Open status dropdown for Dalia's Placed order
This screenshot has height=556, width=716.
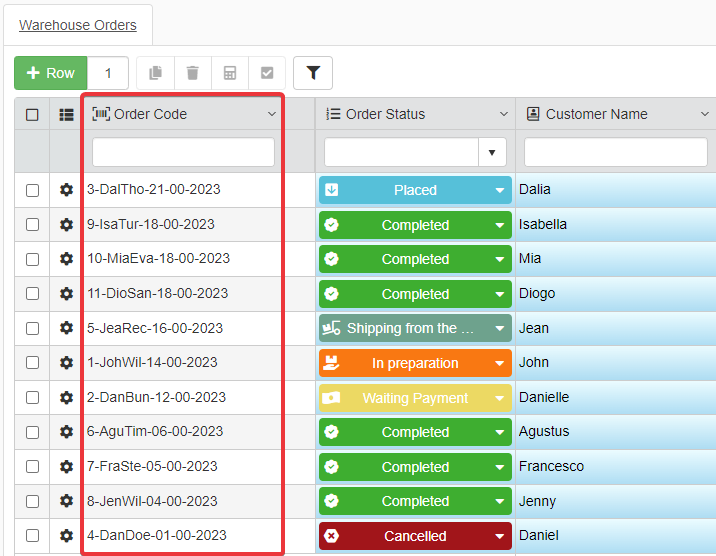point(500,190)
